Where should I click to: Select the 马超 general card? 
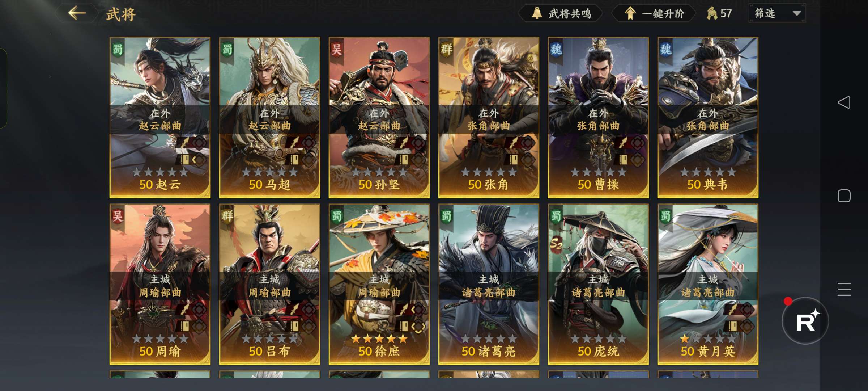pos(269,118)
